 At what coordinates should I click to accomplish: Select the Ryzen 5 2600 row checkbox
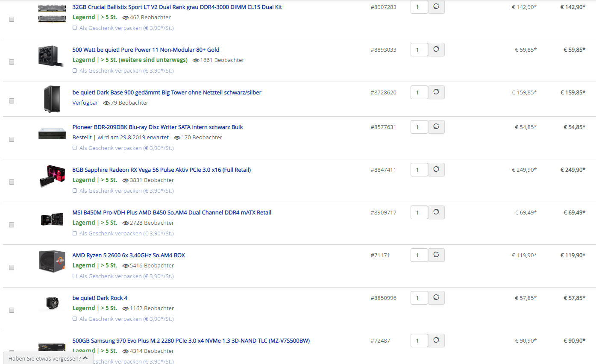[12, 267]
